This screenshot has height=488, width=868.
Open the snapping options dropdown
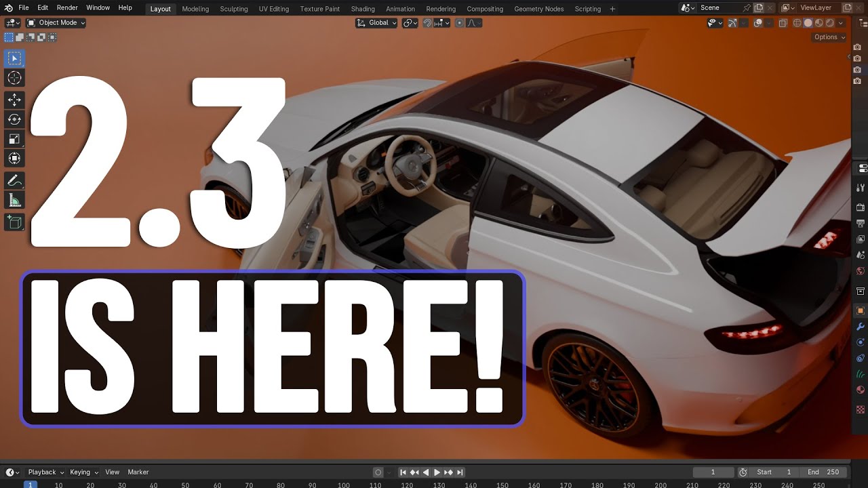point(441,22)
